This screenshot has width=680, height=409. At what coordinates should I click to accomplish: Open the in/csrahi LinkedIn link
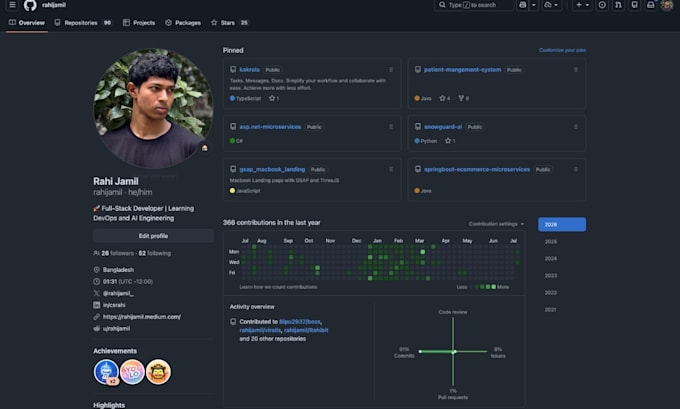click(114, 305)
